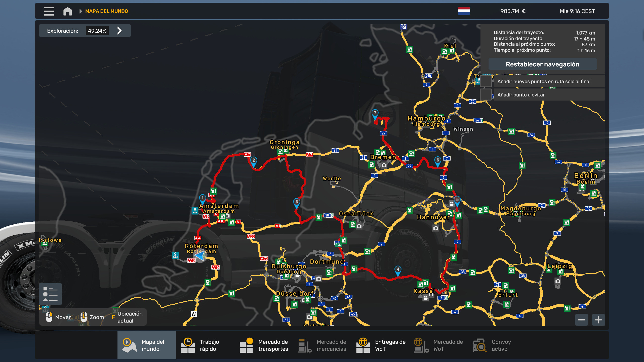Viewport: 644px width, 362px height.
Task: Open the Trabajo rápido tab
Action: coord(204,345)
